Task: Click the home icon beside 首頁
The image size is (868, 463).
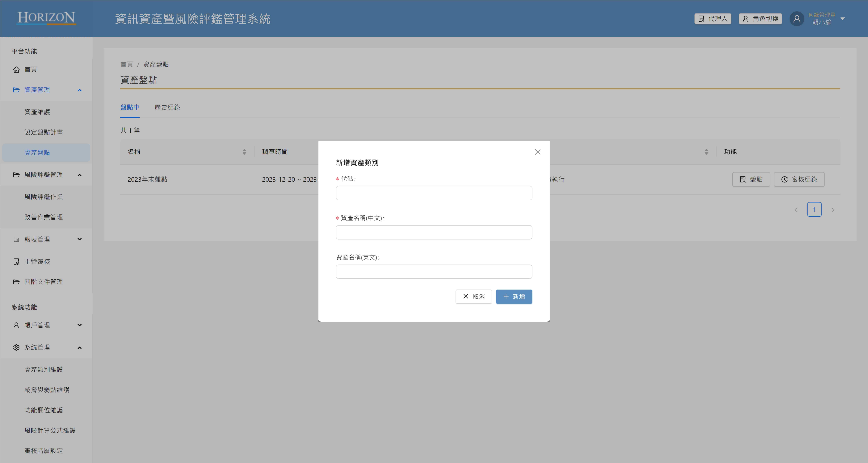Action: click(x=16, y=69)
